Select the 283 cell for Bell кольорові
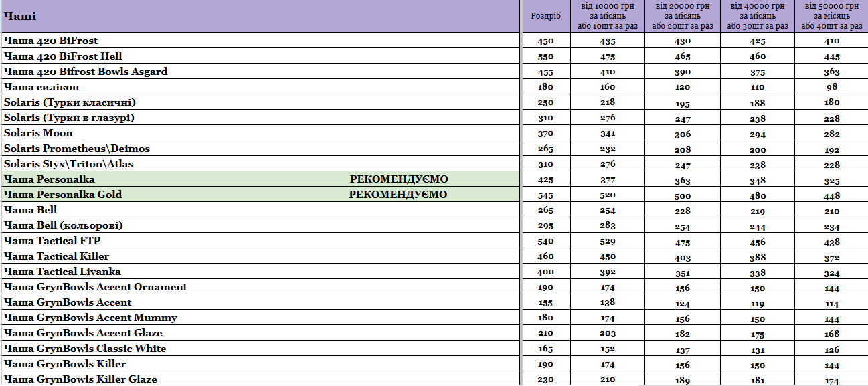The width and height of the screenshot is (868, 386). 608,226
